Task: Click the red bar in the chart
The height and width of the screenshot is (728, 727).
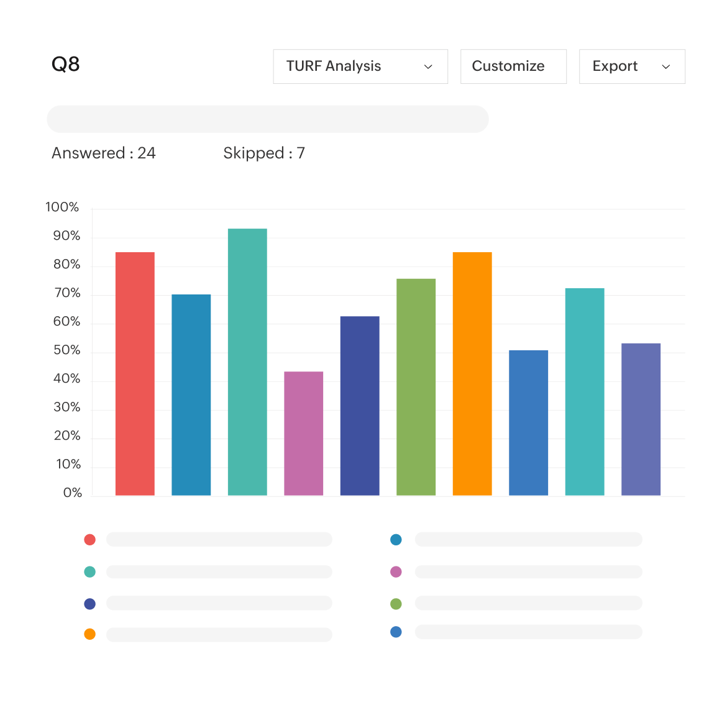Action: pyautogui.click(x=135, y=373)
